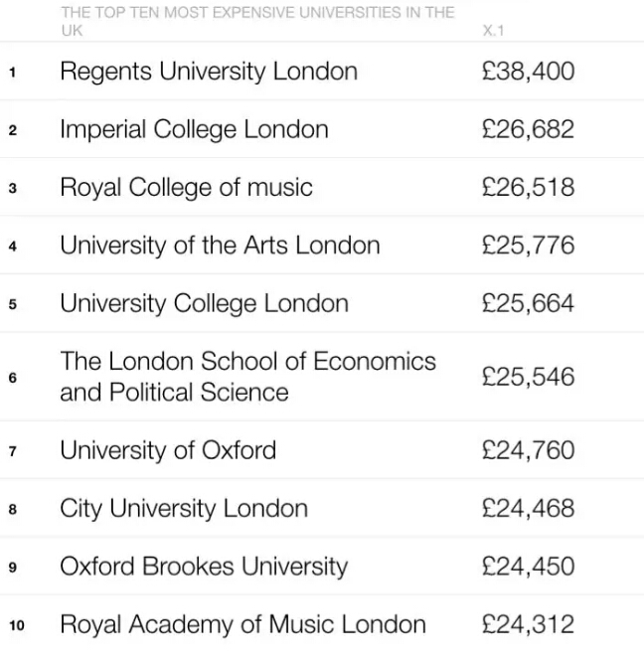Select the University of Oxford row
Screen dimensions: 644x665
click(322, 450)
